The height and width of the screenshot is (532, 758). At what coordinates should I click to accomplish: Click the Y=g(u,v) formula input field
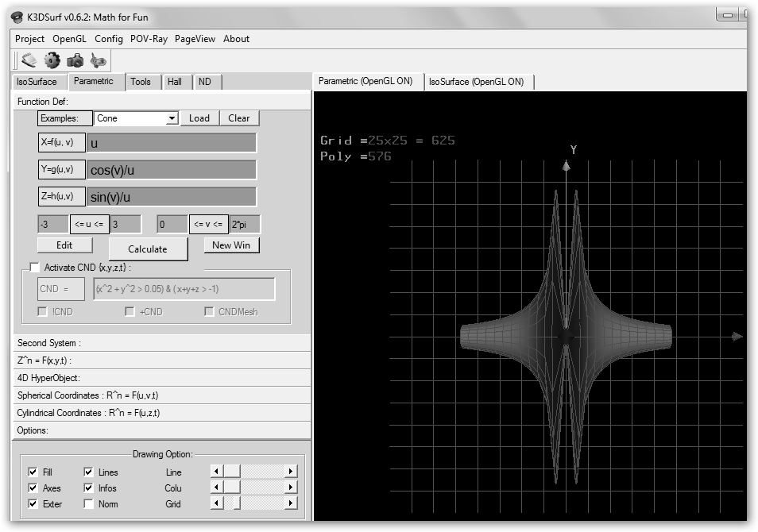[x=172, y=170]
